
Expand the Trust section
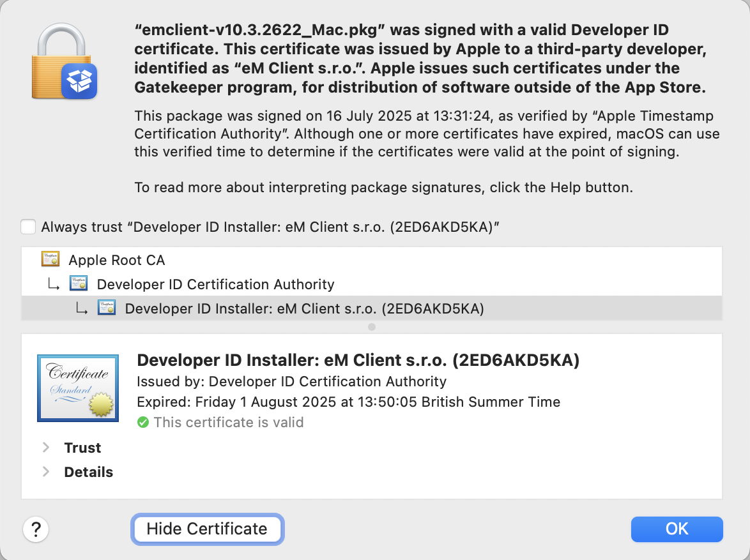[x=46, y=448]
